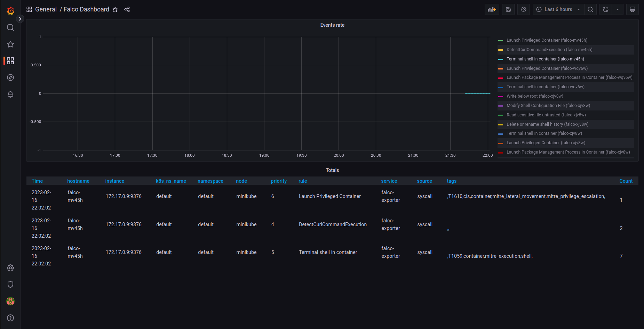Refresh the dashboard
This screenshot has width=644, height=329.
click(606, 9)
